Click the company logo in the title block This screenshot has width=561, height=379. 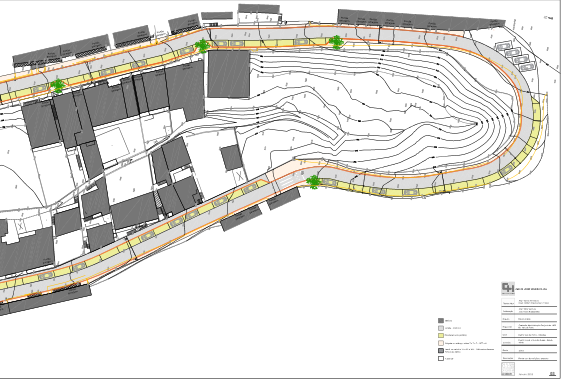(508, 288)
